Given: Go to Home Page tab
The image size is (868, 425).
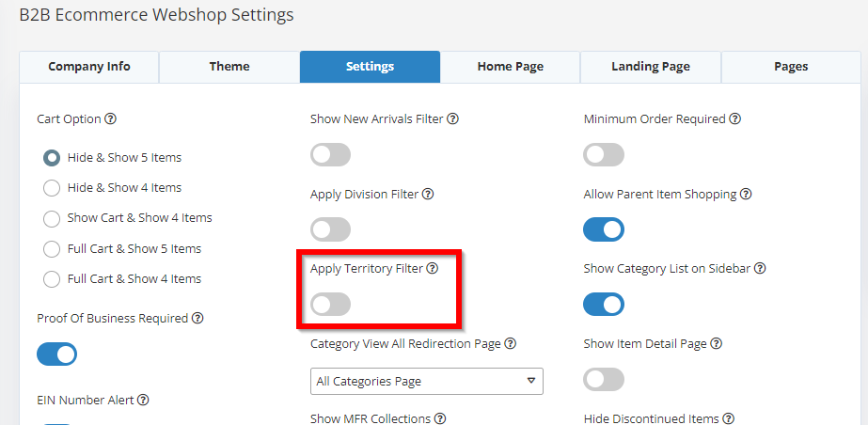Looking at the screenshot, I should click(511, 67).
